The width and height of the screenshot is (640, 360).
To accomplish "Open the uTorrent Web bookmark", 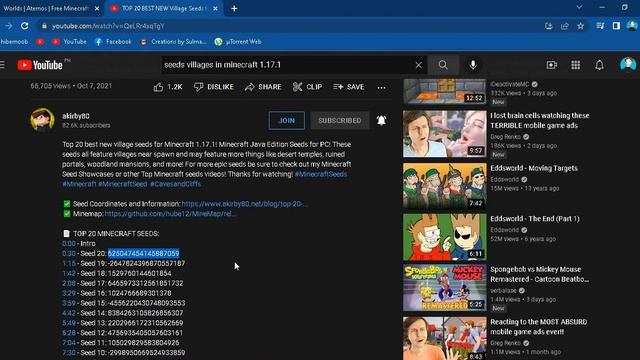I will coord(238,42).
